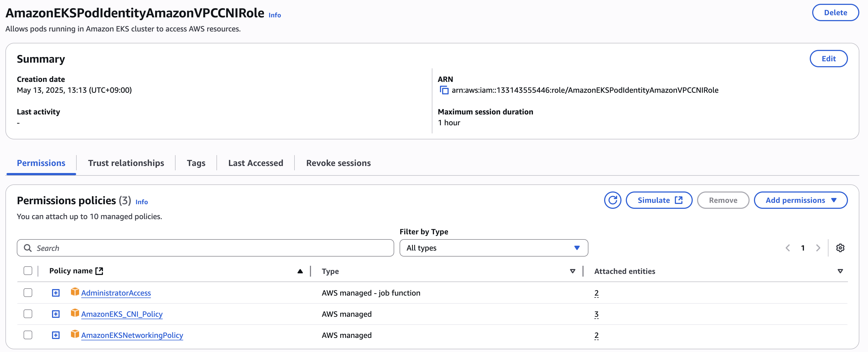The width and height of the screenshot is (868, 352).
Task: Expand the AdministratorAccess policy row
Action: click(x=56, y=293)
